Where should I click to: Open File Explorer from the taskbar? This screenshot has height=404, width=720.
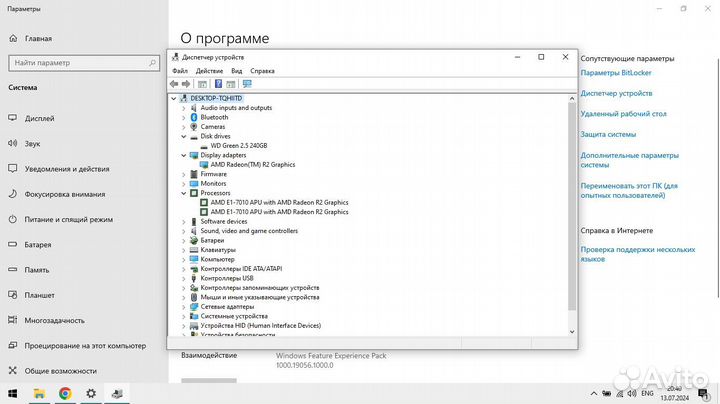click(39, 393)
